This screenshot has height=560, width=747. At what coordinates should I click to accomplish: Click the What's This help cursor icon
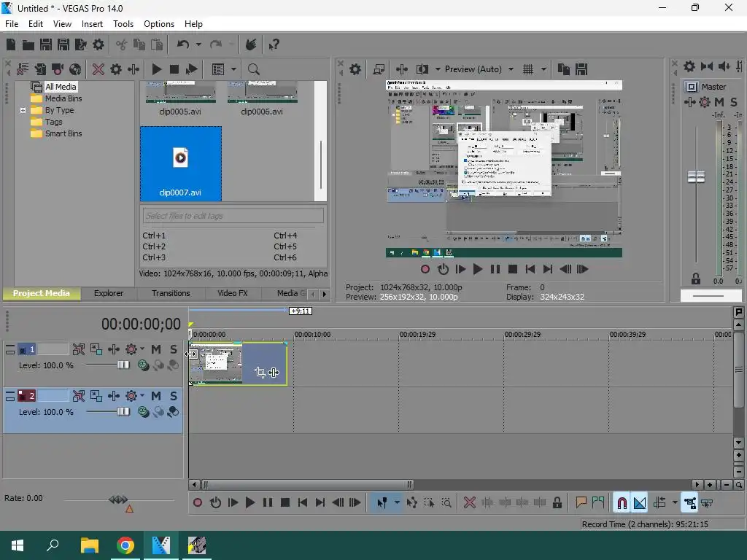tap(274, 44)
